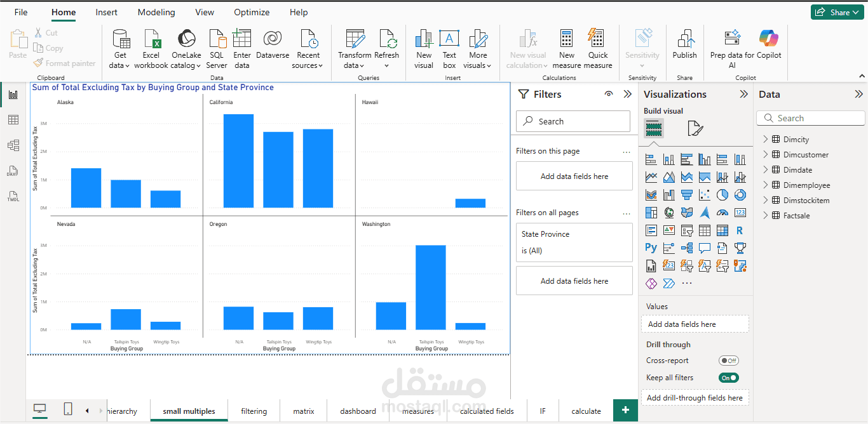The width and height of the screenshot is (868, 424).
Task: Click the Refresh button
Action: tap(387, 49)
